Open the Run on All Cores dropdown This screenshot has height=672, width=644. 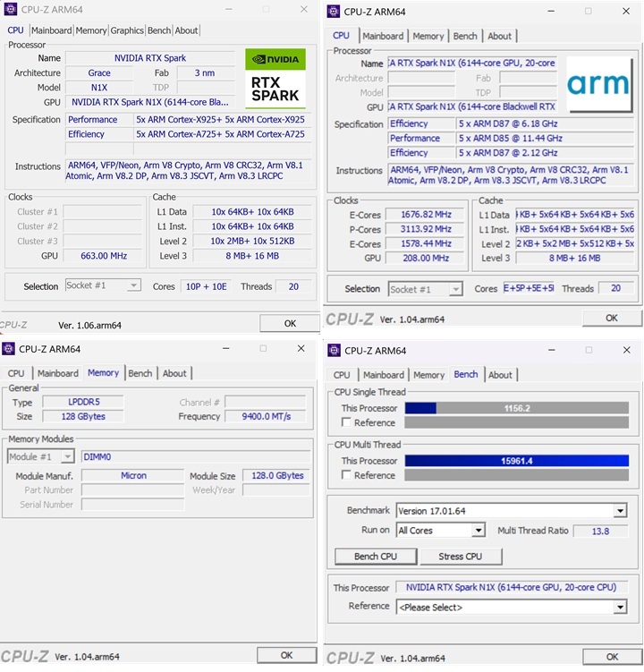[440, 530]
